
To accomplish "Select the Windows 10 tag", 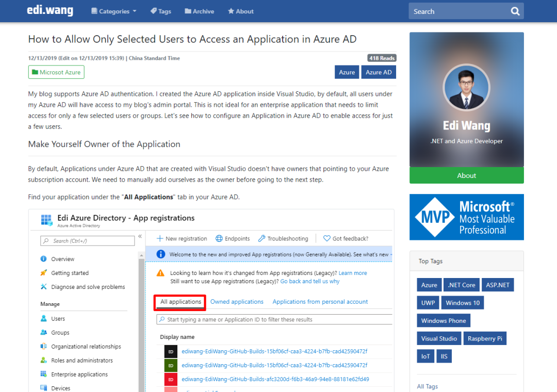I will point(463,303).
